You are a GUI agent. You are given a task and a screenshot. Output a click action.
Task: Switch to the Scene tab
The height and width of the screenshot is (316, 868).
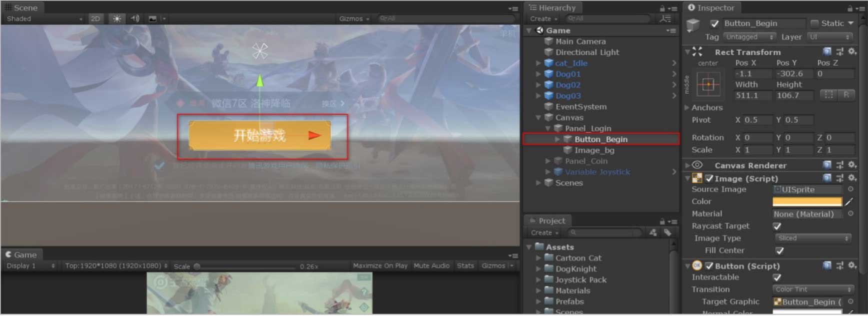[x=21, y=8]
